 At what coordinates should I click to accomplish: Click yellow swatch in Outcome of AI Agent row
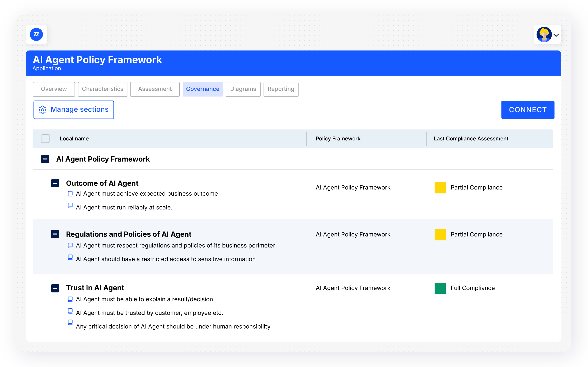tap(440, 188)
